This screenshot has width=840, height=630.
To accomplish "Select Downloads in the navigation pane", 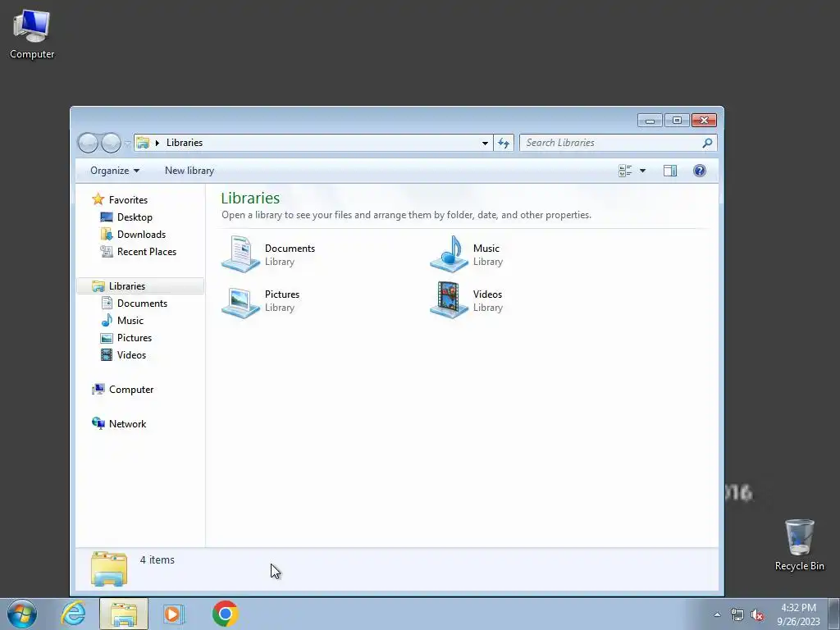I will click(x=141, y=234).
